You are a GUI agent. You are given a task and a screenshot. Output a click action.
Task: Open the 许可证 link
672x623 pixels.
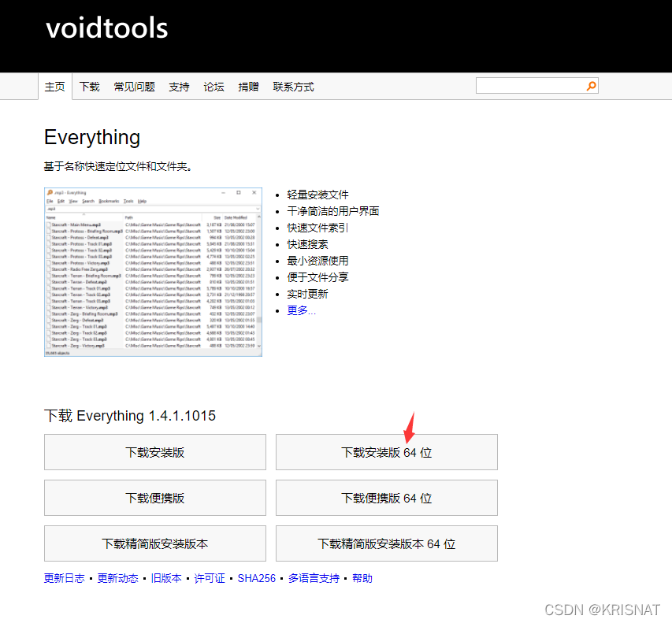[x=210, y=578]
